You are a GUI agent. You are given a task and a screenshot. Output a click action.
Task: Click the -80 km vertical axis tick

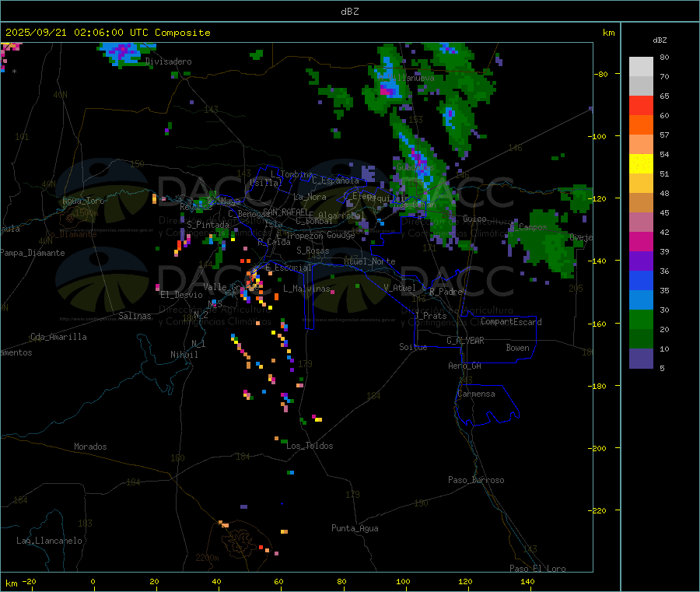[601, 74]
